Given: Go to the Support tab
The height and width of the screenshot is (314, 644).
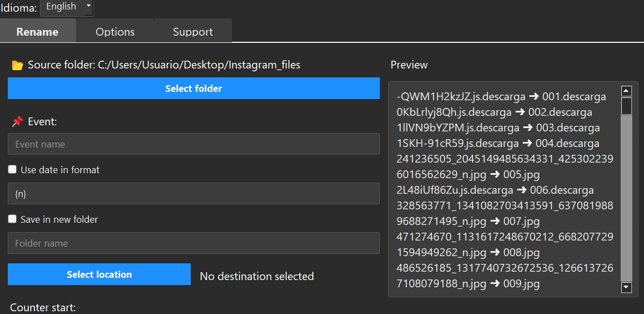Looking at the screenshot, I should 192,32.
